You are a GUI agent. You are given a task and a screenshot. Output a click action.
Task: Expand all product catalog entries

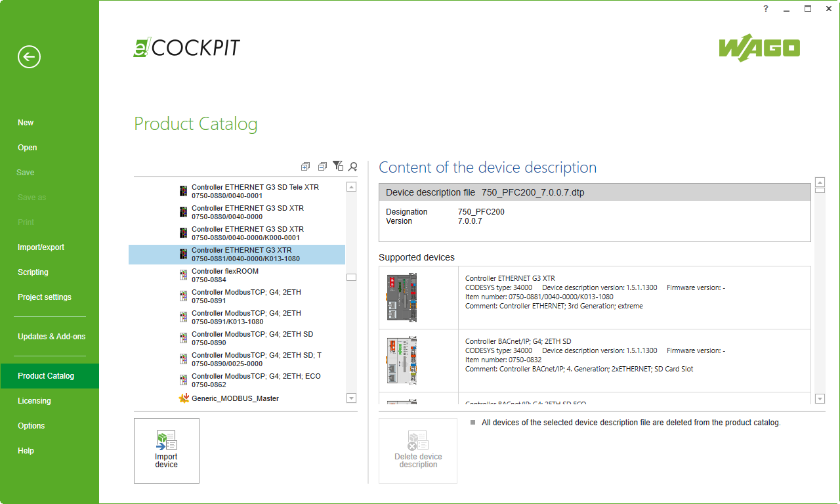[x=306, y=167]
